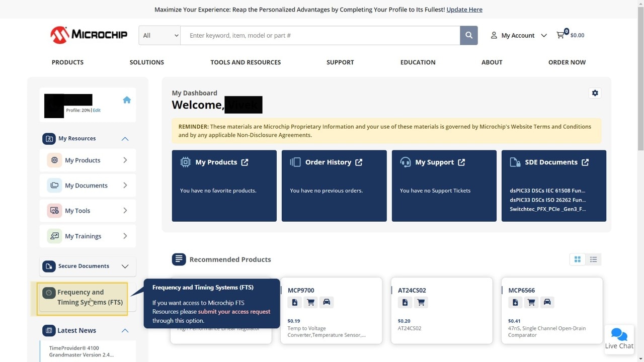The image size is (644, 362).
Task: Switch to list view for Recommended Products
Action: pos(593,259)
